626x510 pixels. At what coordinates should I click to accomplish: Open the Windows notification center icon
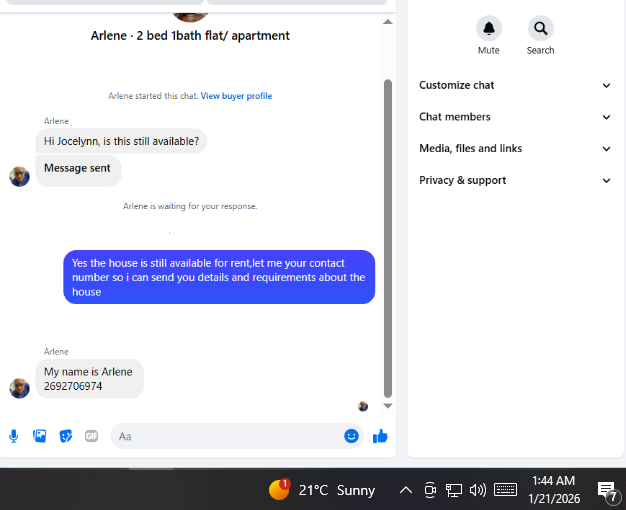[x=606, y=490]
